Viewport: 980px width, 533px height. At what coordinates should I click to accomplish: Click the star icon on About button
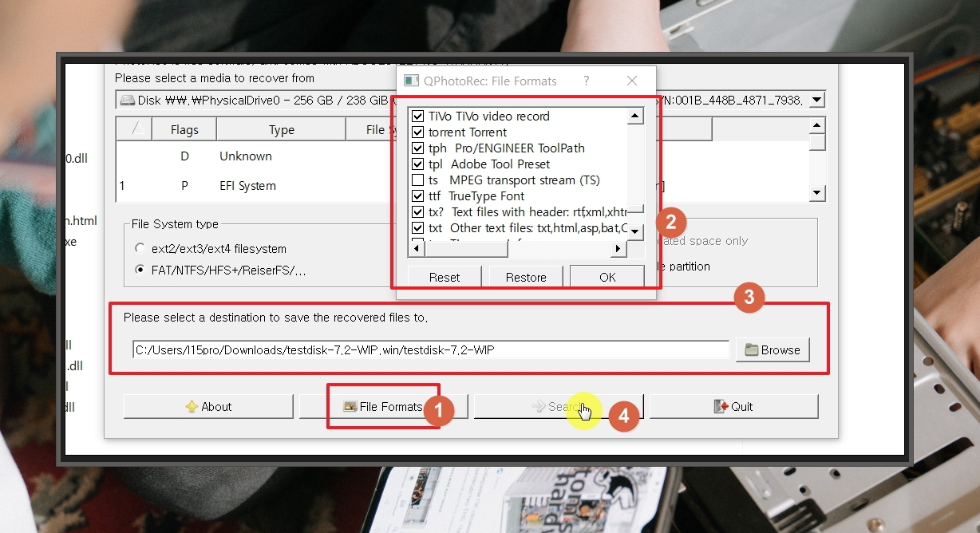click(192, 407)
